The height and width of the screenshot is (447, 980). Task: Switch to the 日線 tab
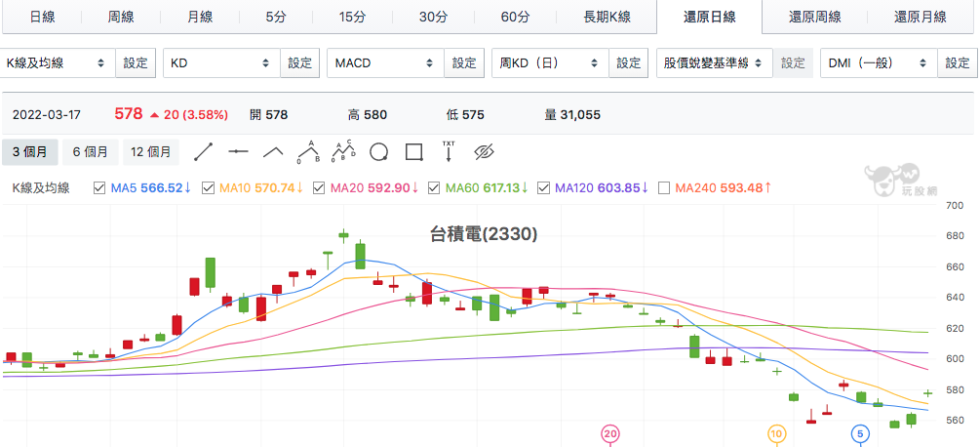click(x=43, y=17)
